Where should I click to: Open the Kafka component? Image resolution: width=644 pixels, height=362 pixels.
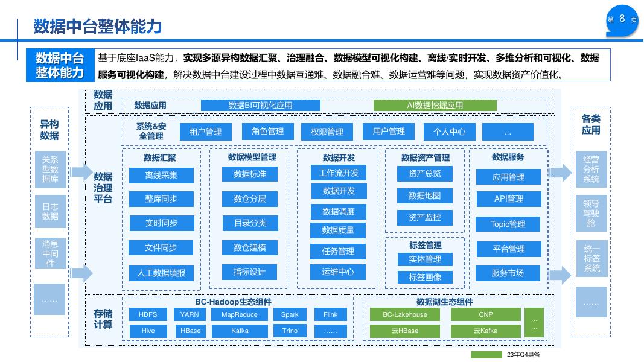(x=239, y=331)
